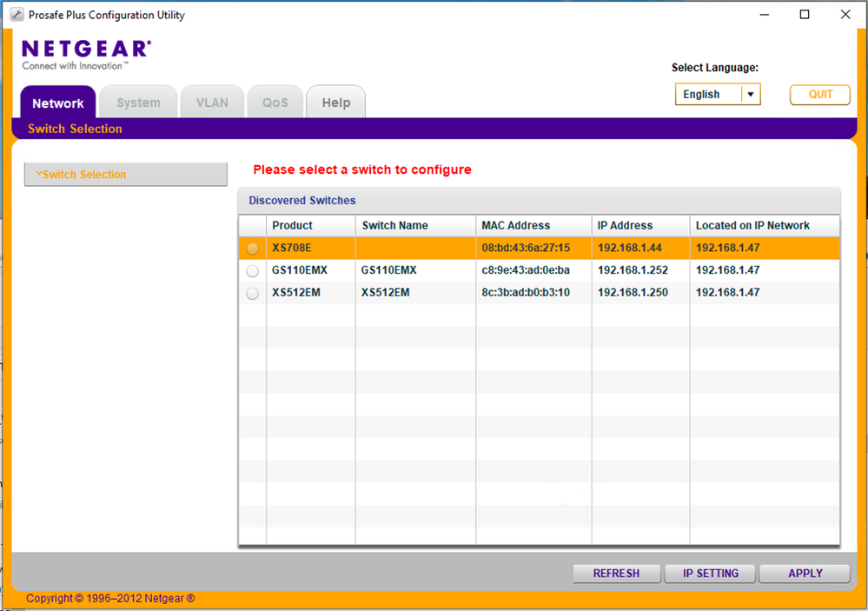Click the Switch Name column header

click(x=415, y=225)
